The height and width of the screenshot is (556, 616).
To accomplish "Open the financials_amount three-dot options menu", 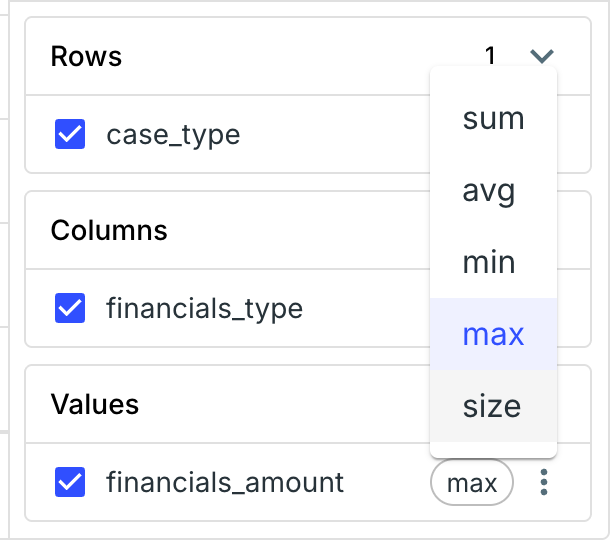I will pyautogui.click(x=544, y=484).
